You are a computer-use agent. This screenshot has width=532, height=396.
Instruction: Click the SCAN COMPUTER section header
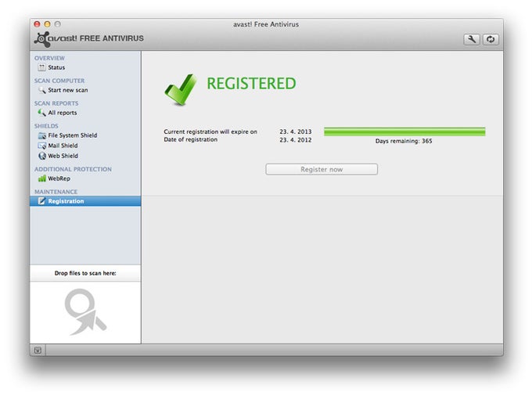(59, 81)
